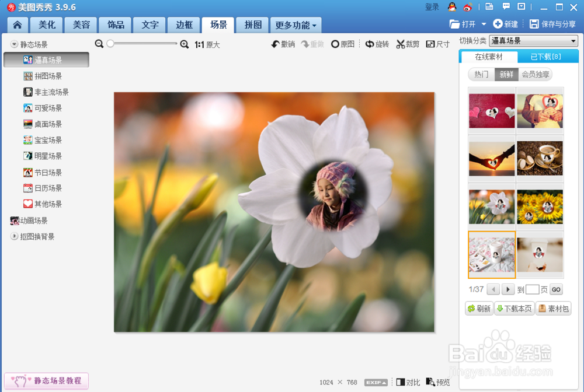The width and height of the screenshot is (584, 392).
Task: Click the Weibo icon in title bar
Action: [468, 6]
